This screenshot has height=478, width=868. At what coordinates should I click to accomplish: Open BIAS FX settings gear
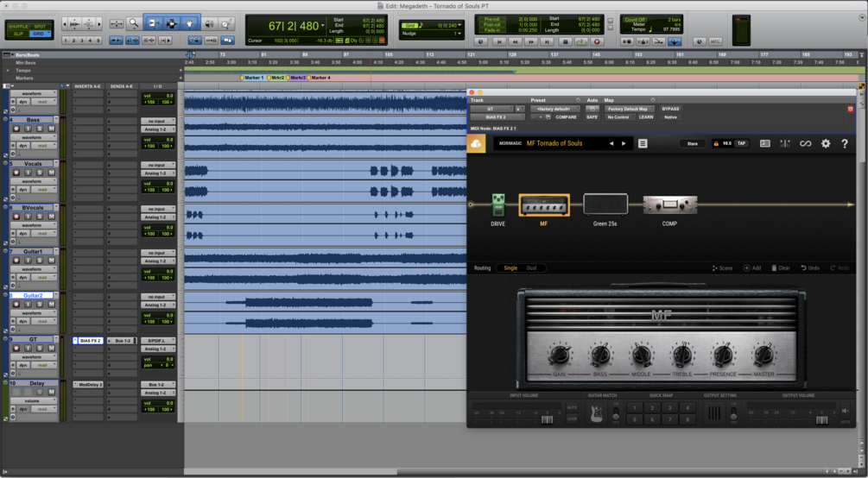point(826,143)
